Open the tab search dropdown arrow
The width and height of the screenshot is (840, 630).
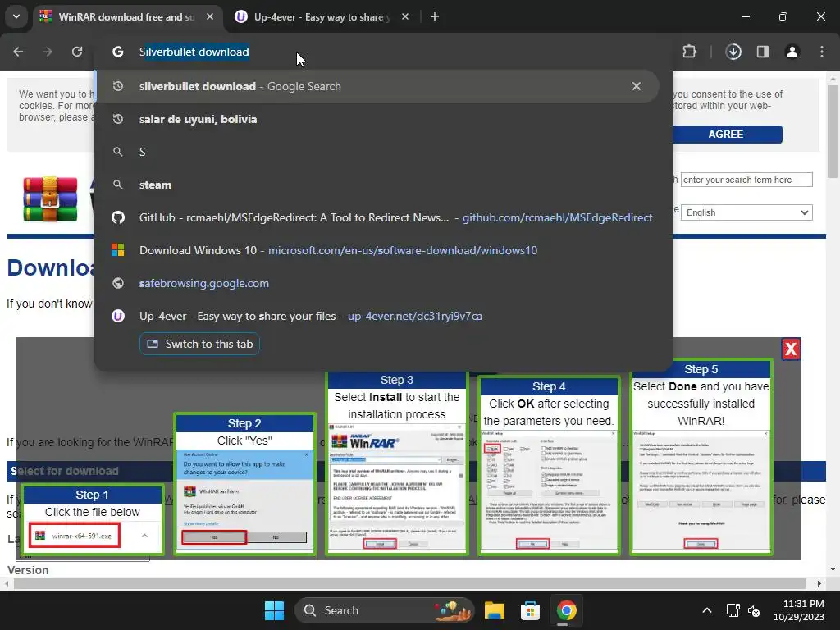[x=16, y=16]
